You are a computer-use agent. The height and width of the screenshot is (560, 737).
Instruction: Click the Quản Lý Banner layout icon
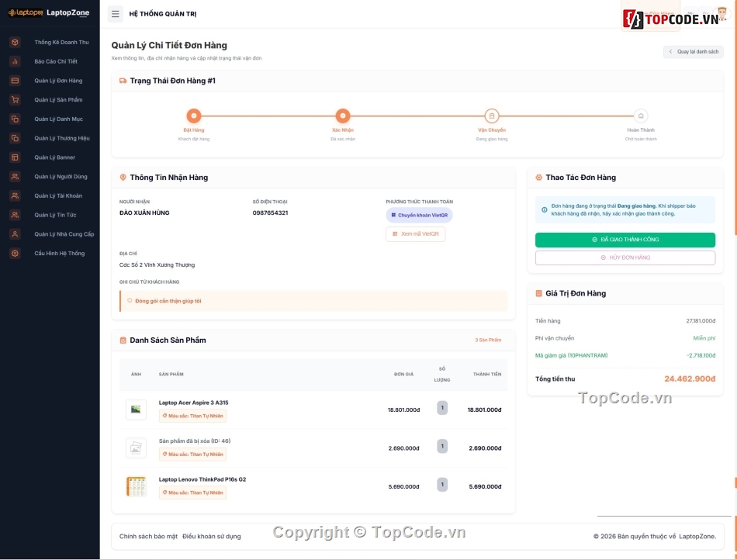pyautogui.click(x=15, y=157)
